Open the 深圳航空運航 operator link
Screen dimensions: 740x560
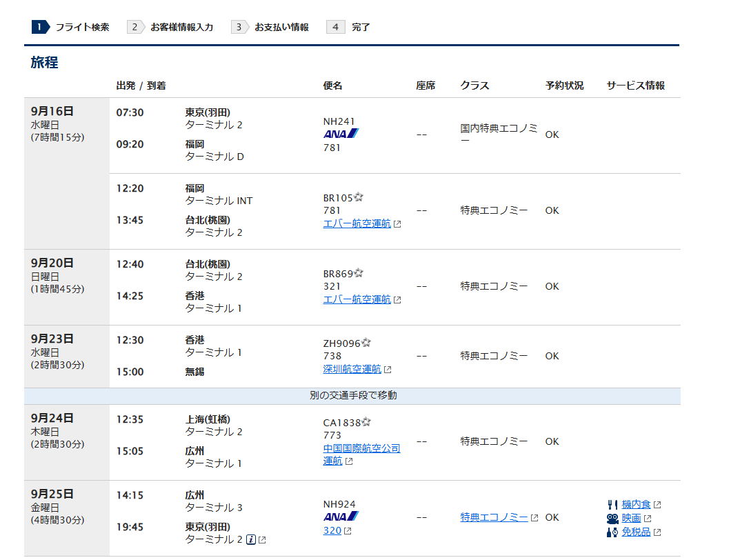[x=352, y=369]
